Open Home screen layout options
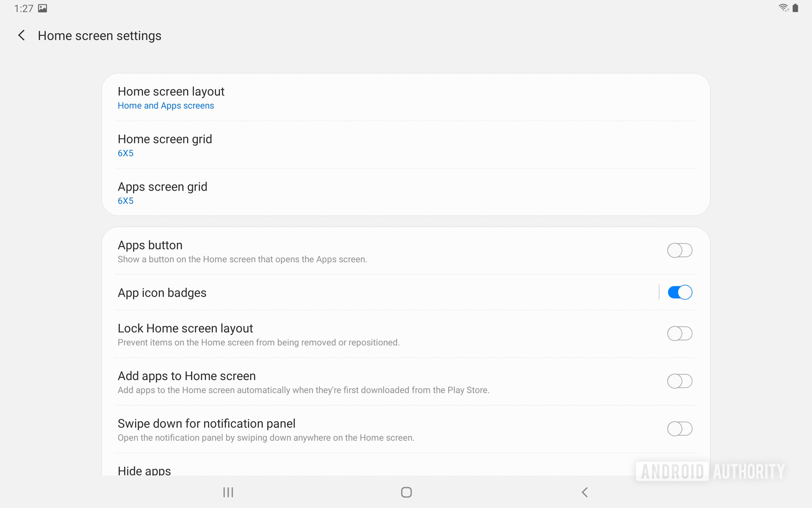812x508 pixels. (171, 91)
